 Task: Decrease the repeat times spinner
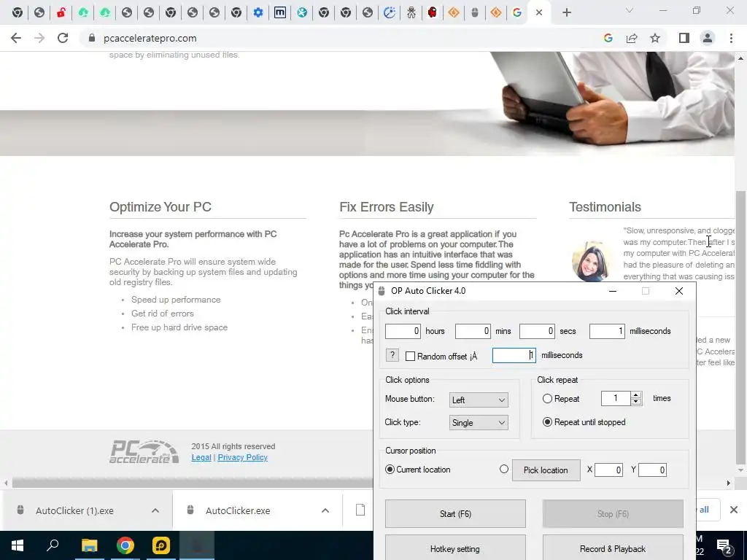pyautogui.click(x=636, y=402)
